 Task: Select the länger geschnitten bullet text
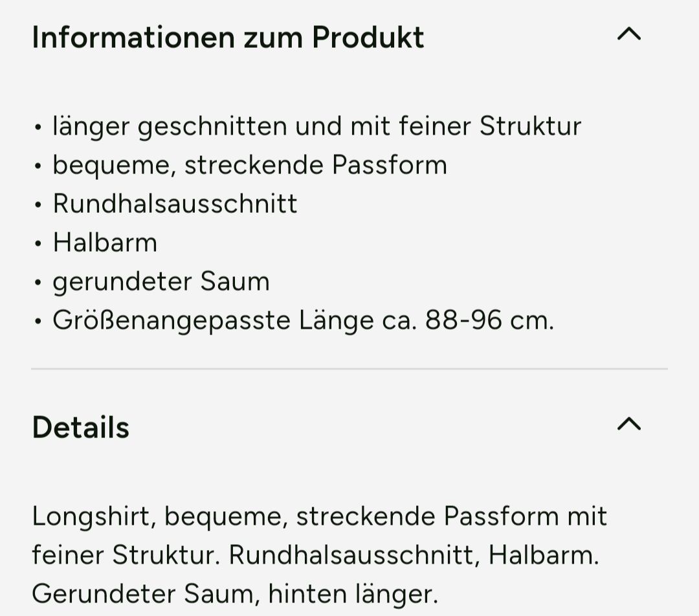317,126
